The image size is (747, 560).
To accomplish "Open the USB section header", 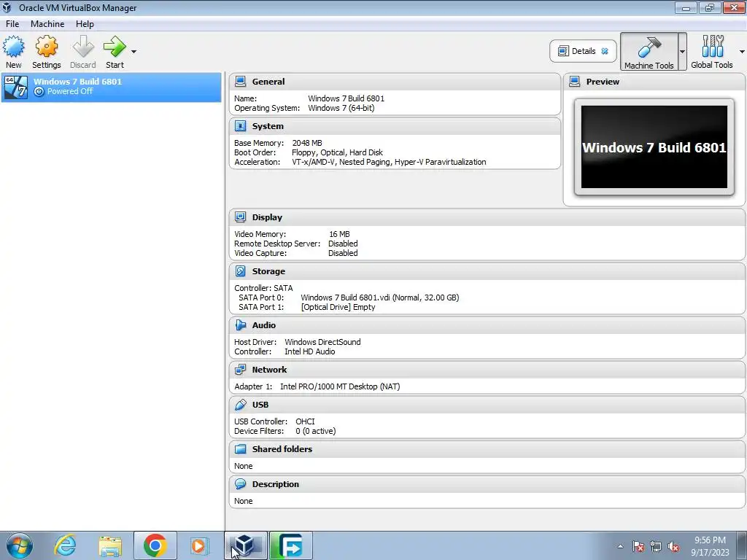I will (x=260, y=405).
